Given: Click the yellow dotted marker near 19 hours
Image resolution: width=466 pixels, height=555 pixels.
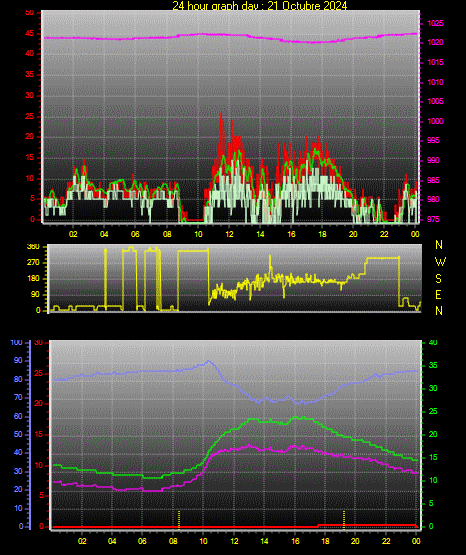Looking at the screenshot, I should [344, 520].
